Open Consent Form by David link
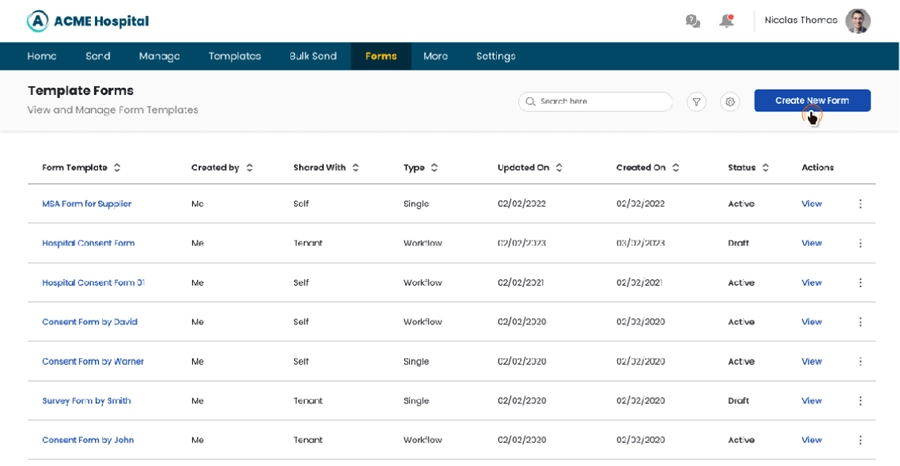The height and width of the screenshot is (466, 900). 90,322
